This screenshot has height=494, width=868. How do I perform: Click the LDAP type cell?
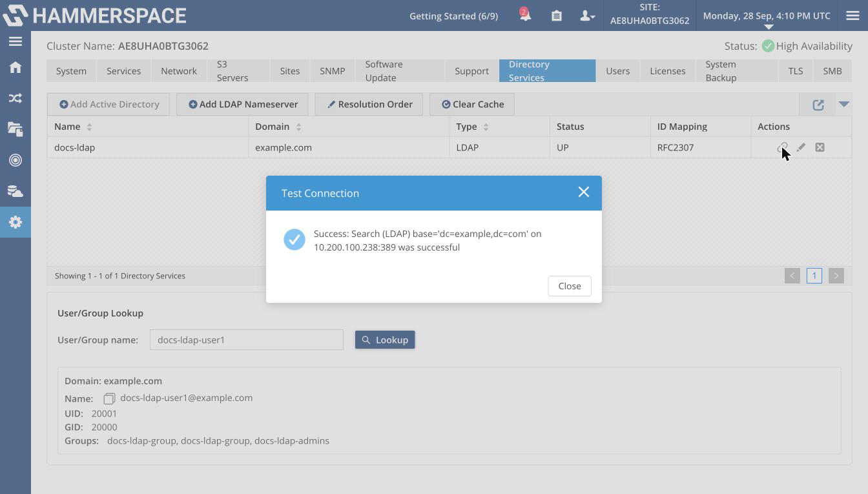[499, 147]
